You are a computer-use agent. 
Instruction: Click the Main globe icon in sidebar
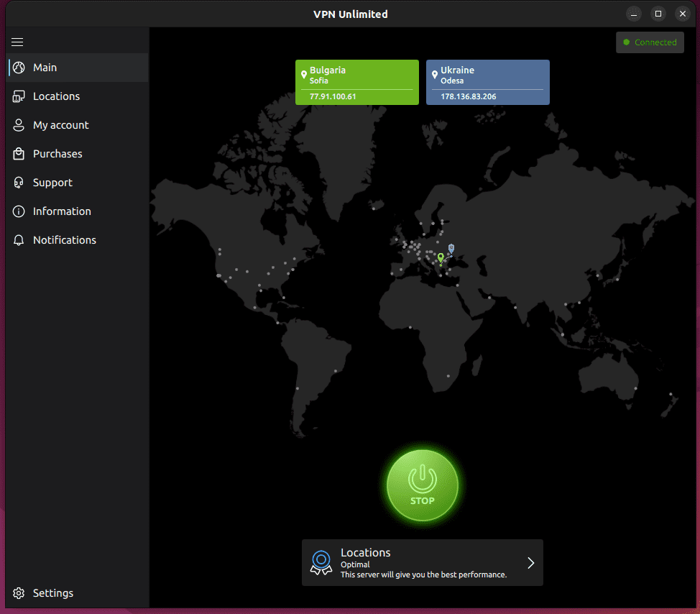19,68
